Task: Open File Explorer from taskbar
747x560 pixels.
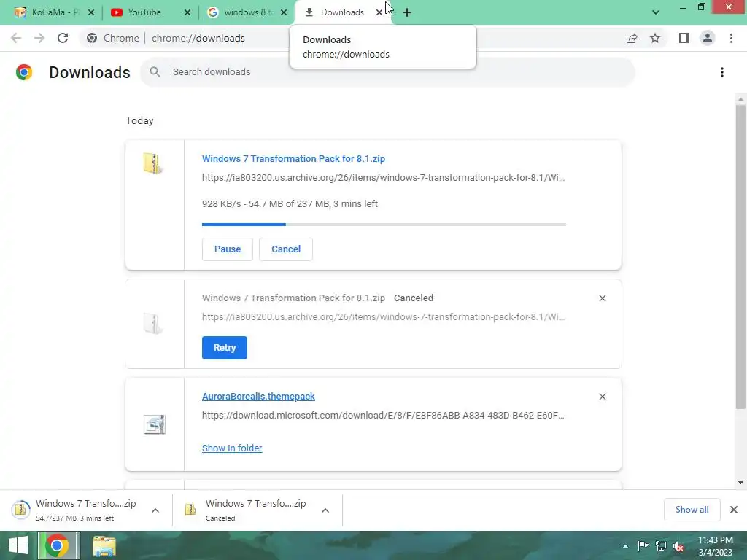Action: (x=104, y=545)
